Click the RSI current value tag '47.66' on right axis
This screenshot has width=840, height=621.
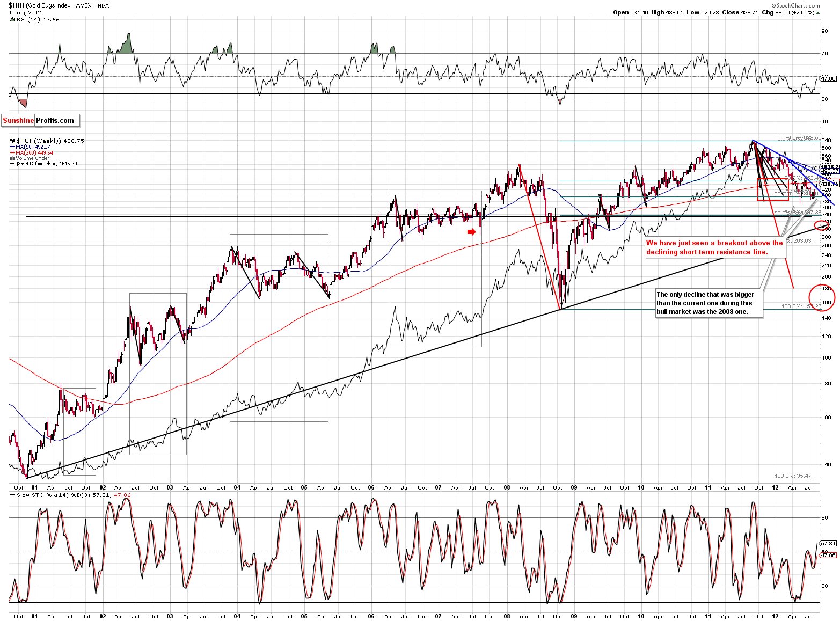coord(829,78)
